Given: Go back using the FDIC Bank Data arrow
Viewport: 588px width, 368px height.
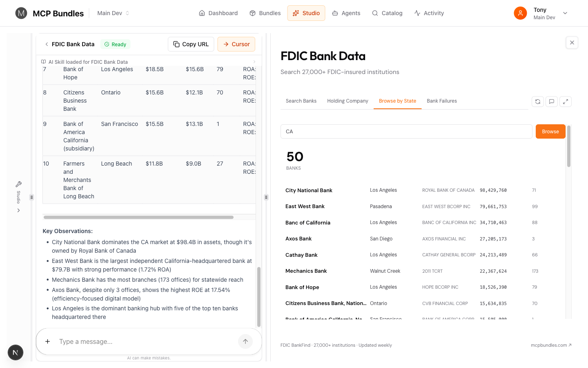Looking at the screenshot, I should click(47, 44).
